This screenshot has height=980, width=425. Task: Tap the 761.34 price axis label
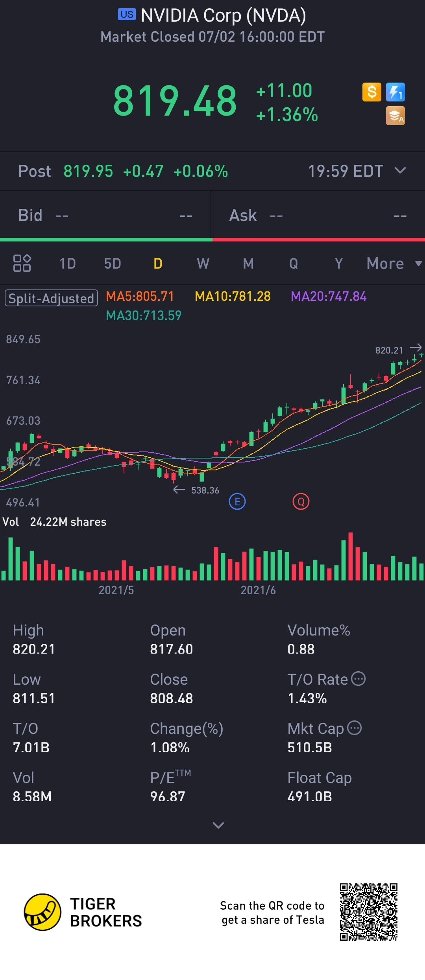(23, 380)
